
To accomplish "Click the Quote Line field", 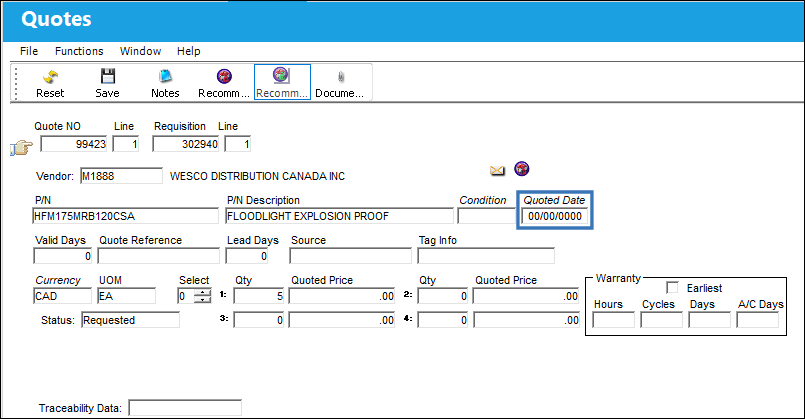I will click(126, 144).
